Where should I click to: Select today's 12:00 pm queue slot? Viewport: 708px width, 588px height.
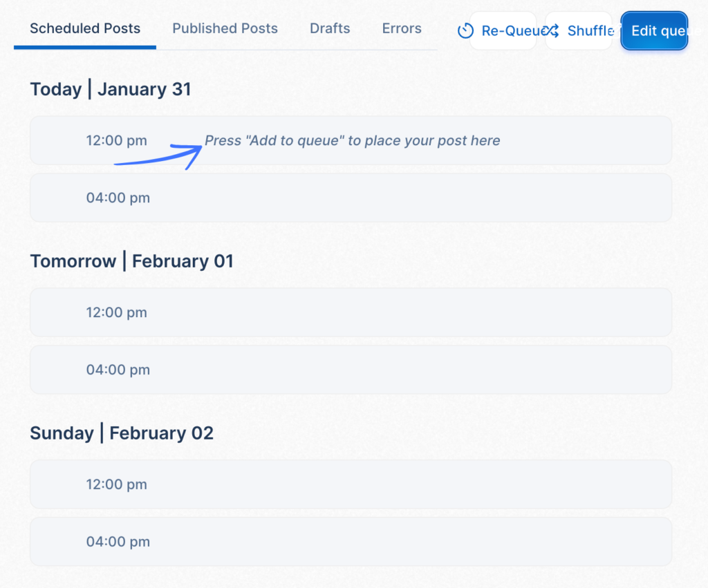(x=351, y=140)
